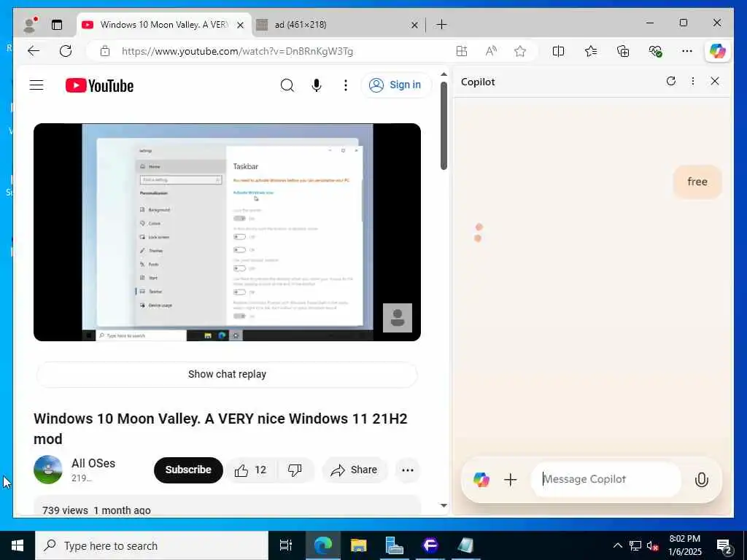The width and height of the screenshot is (747, 560).
Task: Sign in to YouTube
Action: 396,85
